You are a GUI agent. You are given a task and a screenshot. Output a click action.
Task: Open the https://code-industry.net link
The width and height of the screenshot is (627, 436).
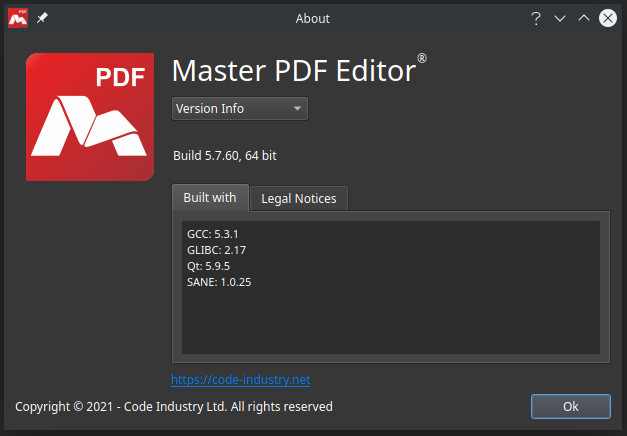click(x=241, y=380)
